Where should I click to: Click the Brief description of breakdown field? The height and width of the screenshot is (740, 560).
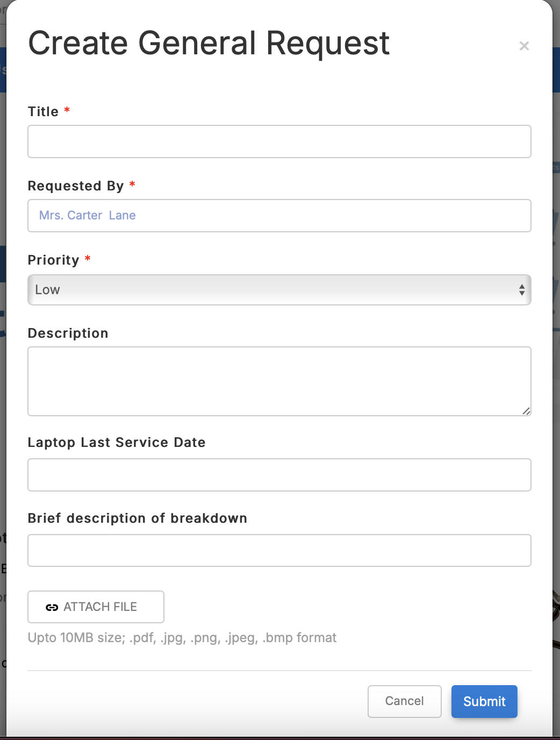click(279, 550)
